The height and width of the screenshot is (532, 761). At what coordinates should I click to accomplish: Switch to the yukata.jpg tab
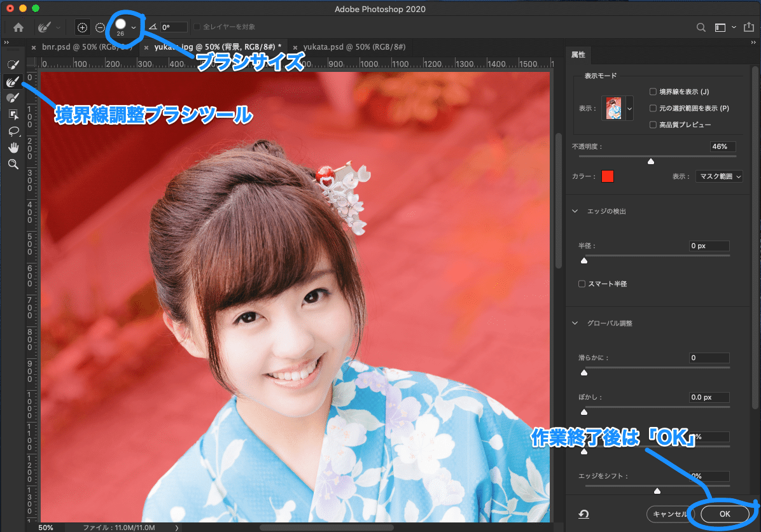click(218, 47)
